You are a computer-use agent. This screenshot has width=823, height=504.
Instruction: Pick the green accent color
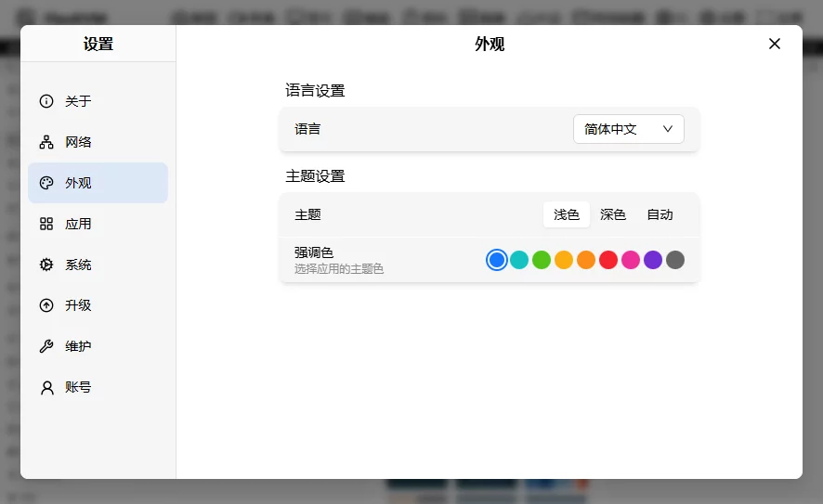542,260
